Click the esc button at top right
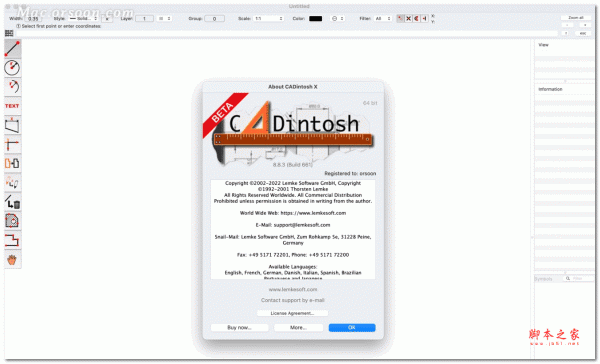Viewport: 600px width, 364px height. pos(583,33)
